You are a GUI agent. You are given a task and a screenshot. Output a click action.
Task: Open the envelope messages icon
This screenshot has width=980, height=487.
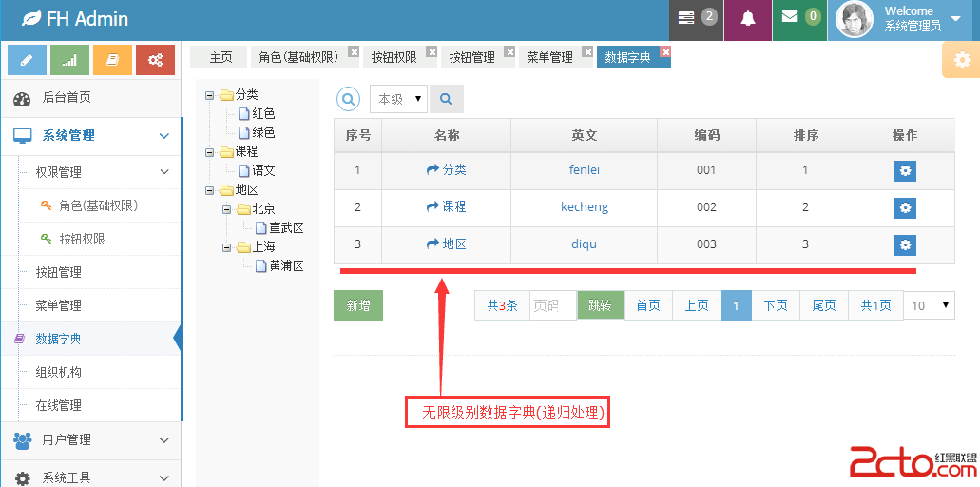click(x=800, y=20)
